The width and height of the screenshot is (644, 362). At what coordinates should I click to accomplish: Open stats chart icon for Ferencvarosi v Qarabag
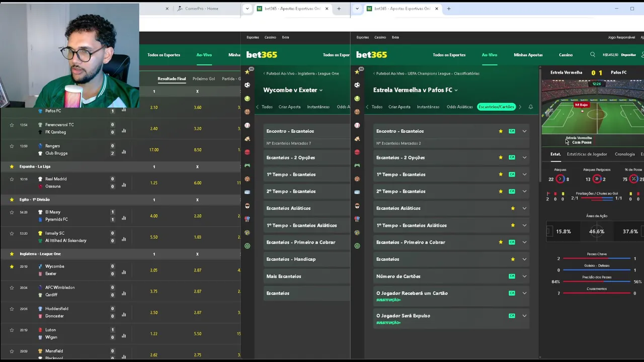click(x=124, y=131)
